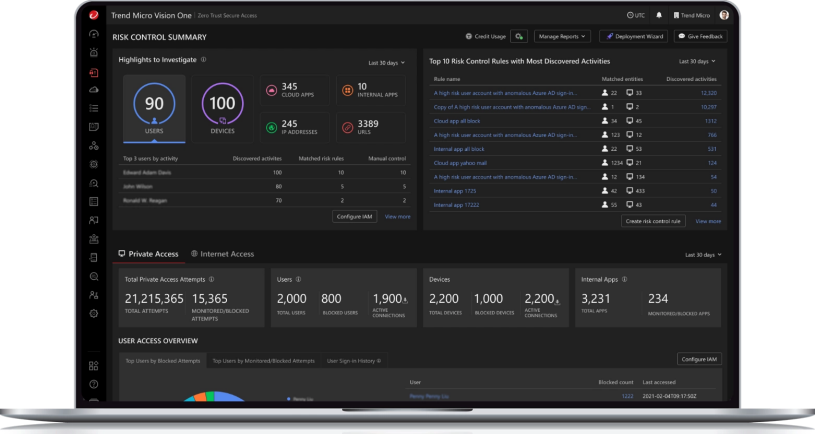Open the Internal app 17222 rule

pyautogui.click(x=456, y=205)
